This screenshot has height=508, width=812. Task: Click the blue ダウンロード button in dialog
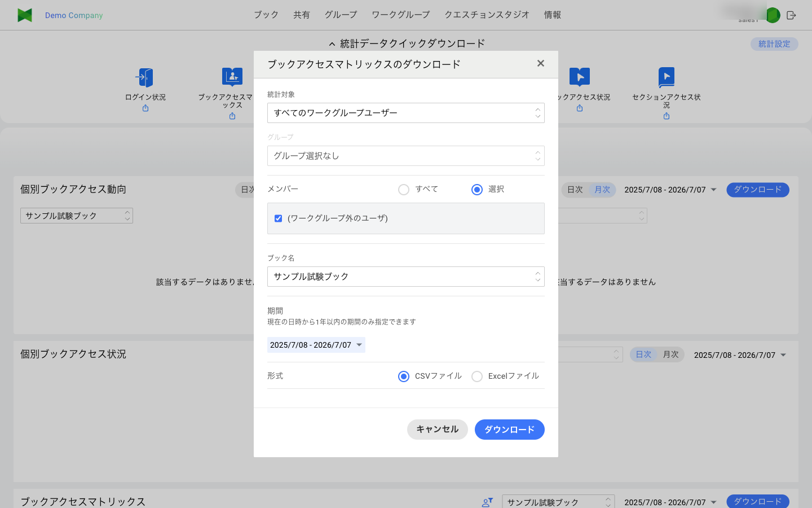point(510,430)
